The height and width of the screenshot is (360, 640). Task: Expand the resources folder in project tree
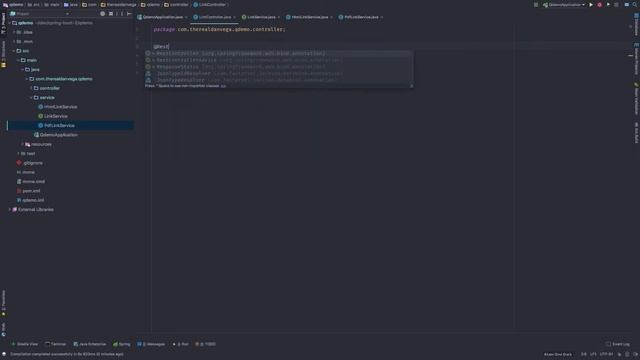pyautogui.click(x=23, y=144)
